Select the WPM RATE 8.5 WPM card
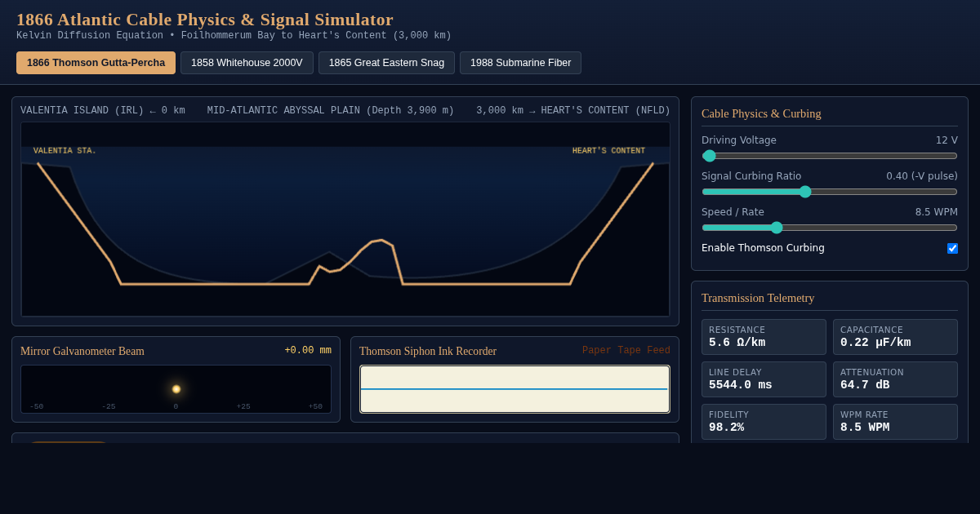Image resolution: width=980 pixels, height=514 pixels. (895, 422)
